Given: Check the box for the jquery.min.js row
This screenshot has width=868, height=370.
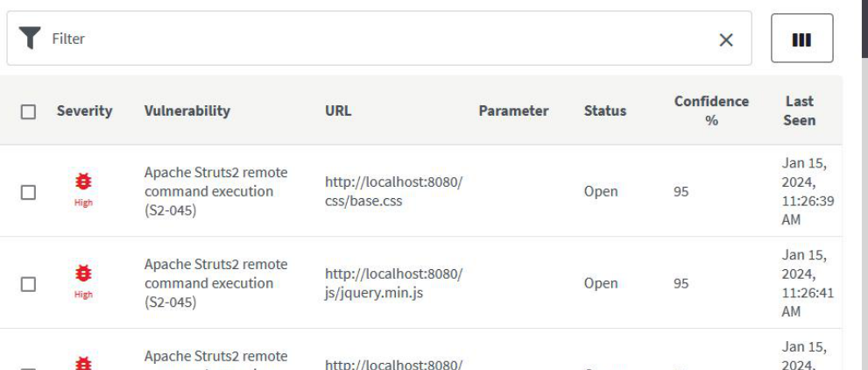Looking at the screenshot, I should (x=28, y=284).
